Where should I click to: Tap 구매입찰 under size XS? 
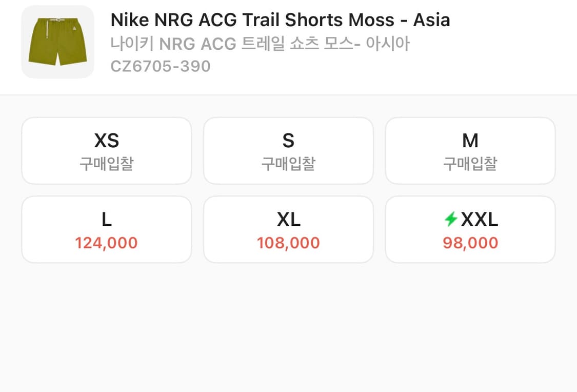click(106, 164)
